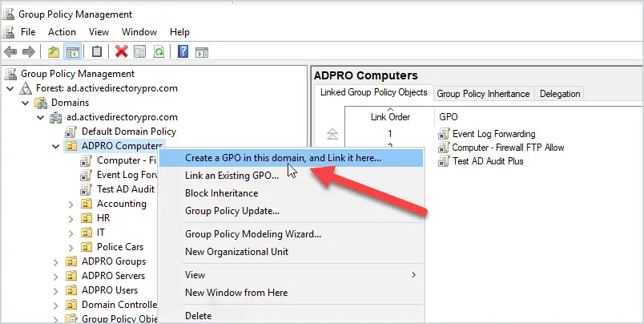
Task: Click the green Refresh toolbar icon
Action: click(x=159, y=52)
